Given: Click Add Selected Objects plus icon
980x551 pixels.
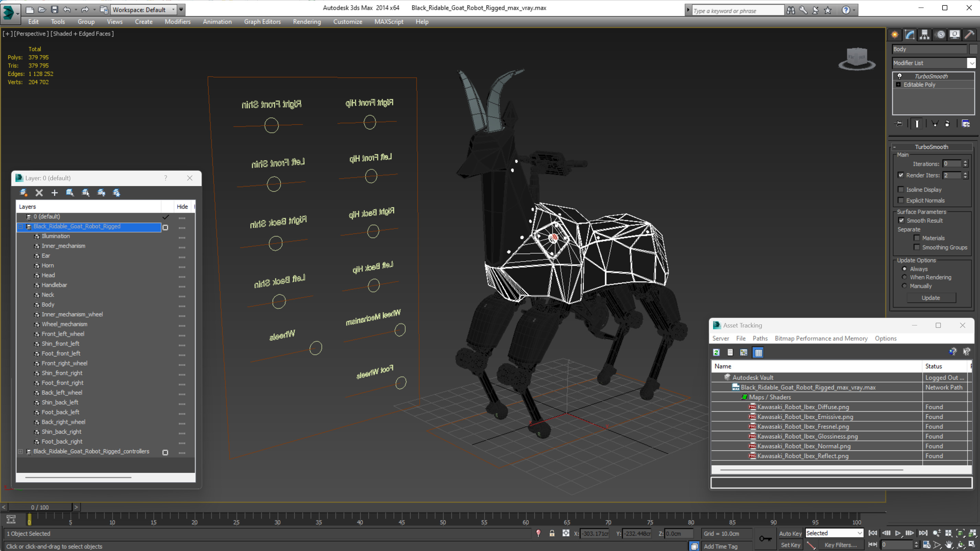Looking at the screenshot, I should pos(54,193).
